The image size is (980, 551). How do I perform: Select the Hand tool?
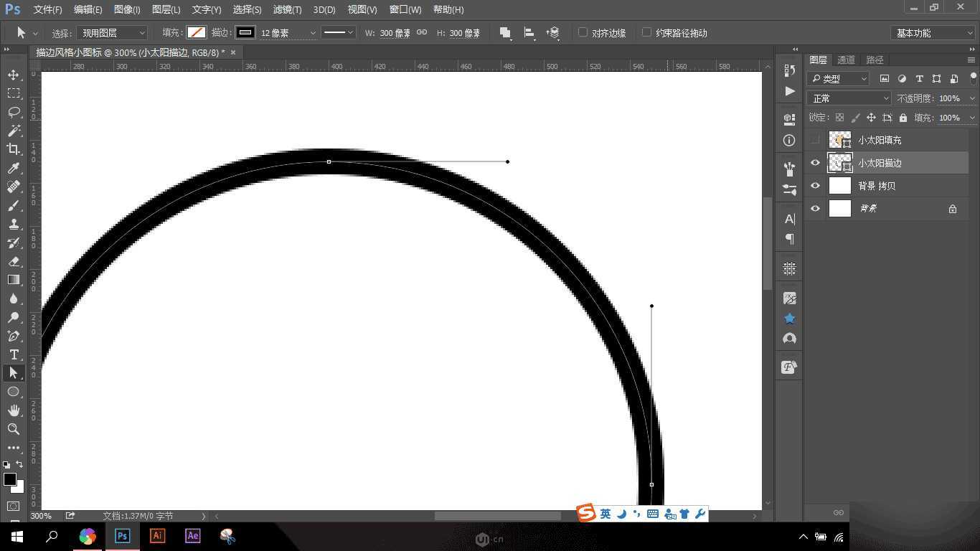14,410
